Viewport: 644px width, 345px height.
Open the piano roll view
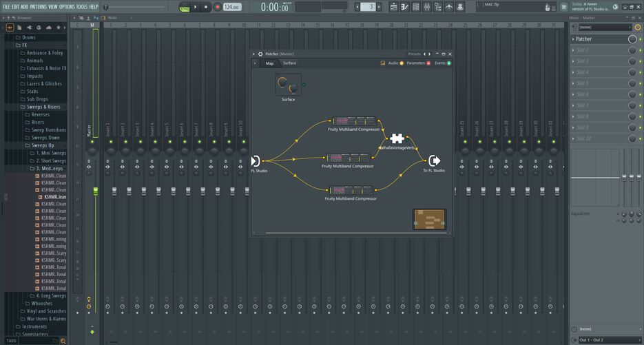(405, 7)
